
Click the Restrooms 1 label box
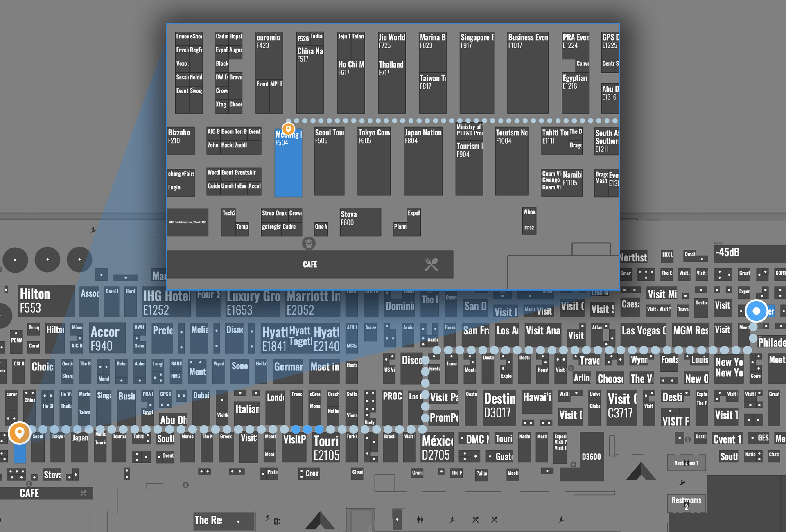click(x=687, y=463)
